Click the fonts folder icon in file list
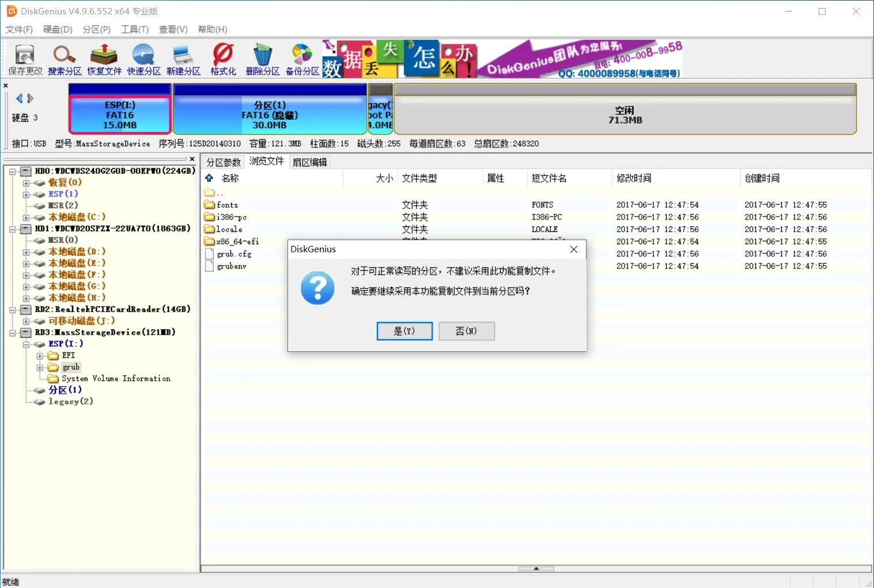Image resolution: width=874 pixels, height=588 pixels. coord(210,204)
